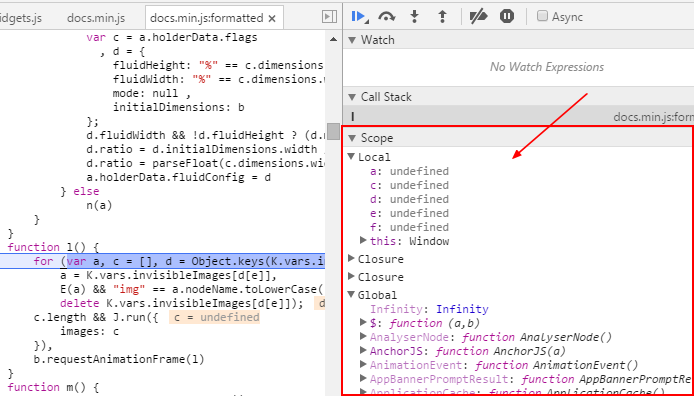Viewport: 694px width, 396px height.
Task: Collapse the Global scope tree
Action: (x=351, y=295)
